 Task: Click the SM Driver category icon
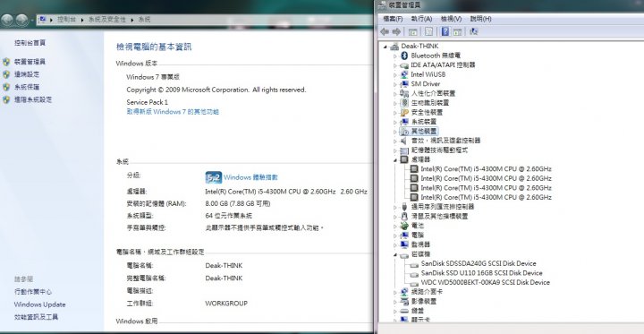coord(404,84)
